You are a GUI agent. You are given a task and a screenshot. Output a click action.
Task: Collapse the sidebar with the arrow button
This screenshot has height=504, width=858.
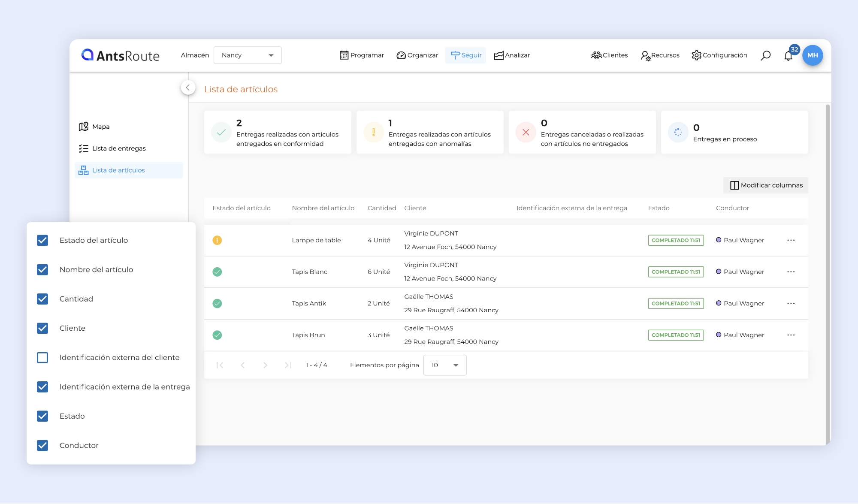click(188, 88)
